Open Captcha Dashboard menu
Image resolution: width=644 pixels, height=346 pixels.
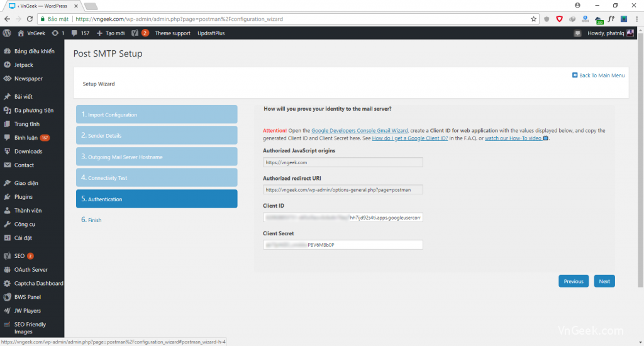[32, 284]
